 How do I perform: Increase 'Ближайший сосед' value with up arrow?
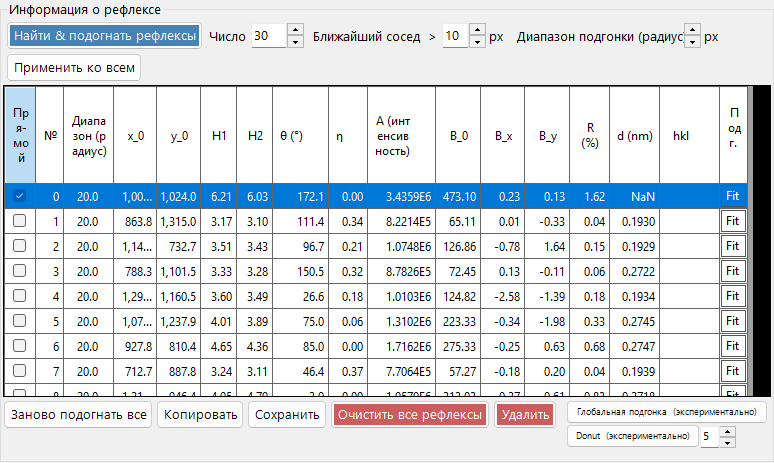click(477, 30)
